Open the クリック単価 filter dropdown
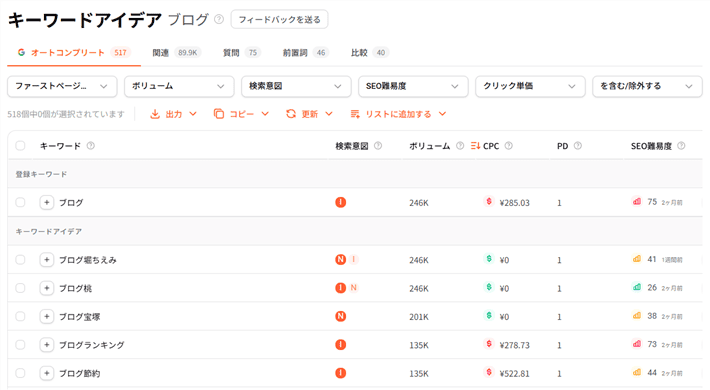Screen dimensions: 710x390 [530, 87]
